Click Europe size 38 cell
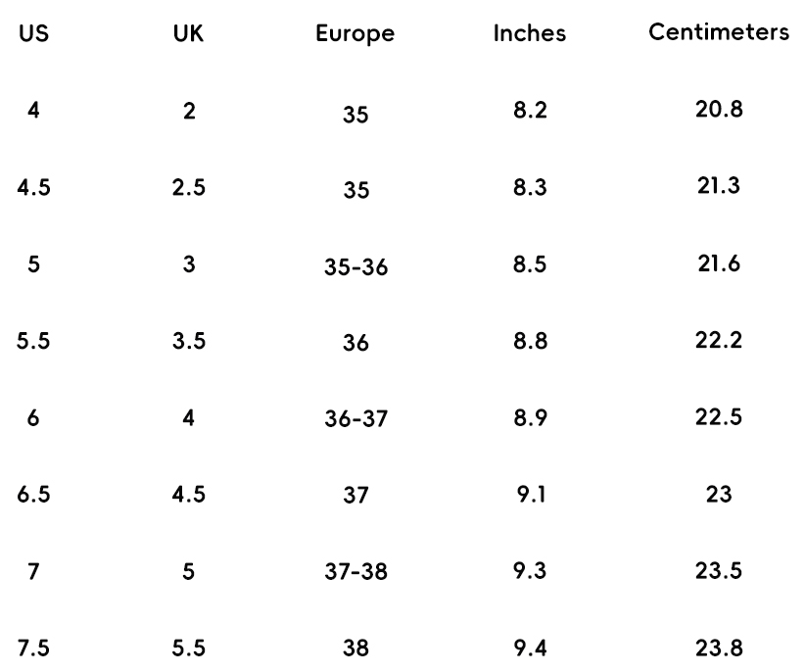This screenshot has width=805, height=672. coord(356,648)
